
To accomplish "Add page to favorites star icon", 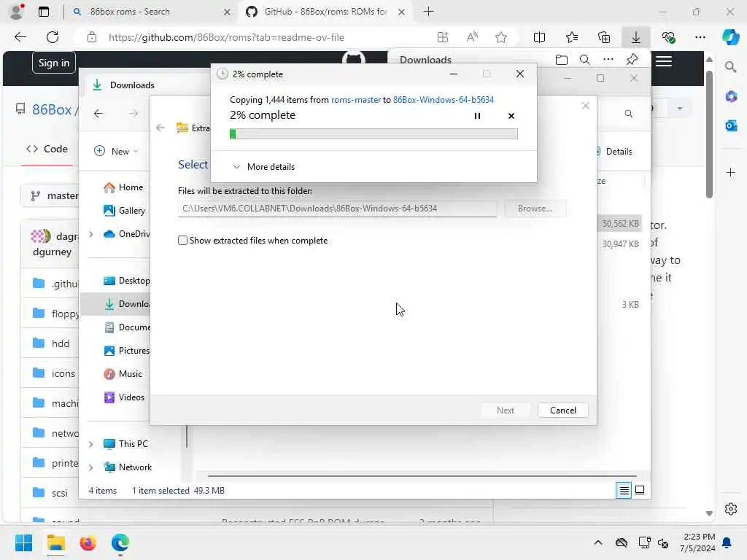I will tap(500, 37).
